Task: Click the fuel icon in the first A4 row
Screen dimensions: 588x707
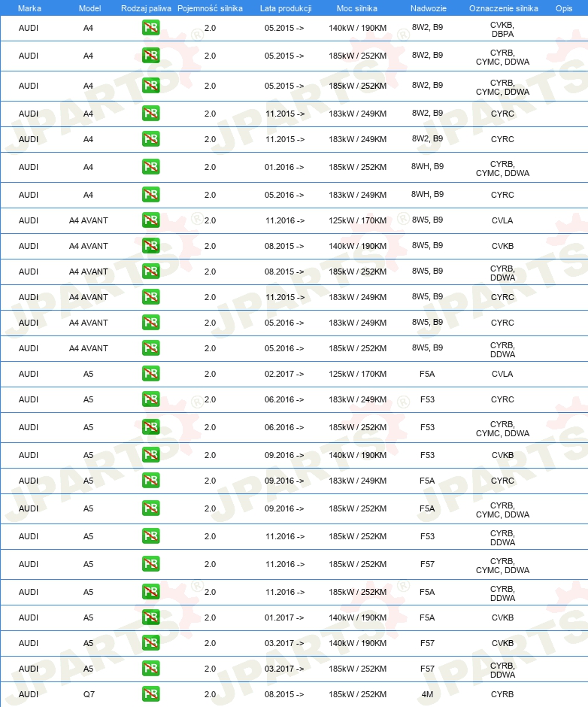Action: tap(150, 28)
